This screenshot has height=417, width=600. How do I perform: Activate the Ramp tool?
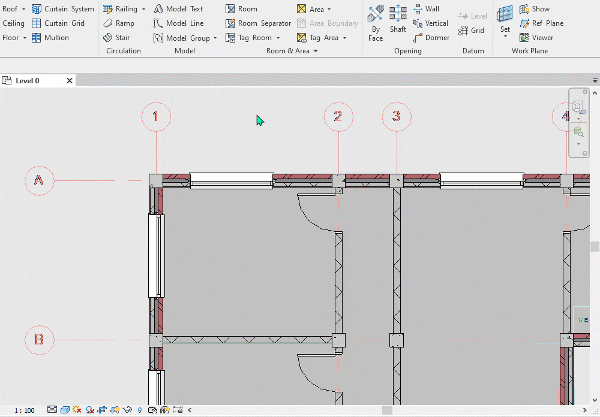click(x=119, y=23)
